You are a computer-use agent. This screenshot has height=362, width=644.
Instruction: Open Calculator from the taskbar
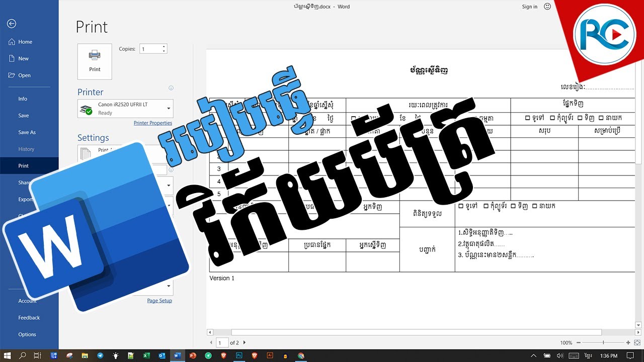[53, 355]
